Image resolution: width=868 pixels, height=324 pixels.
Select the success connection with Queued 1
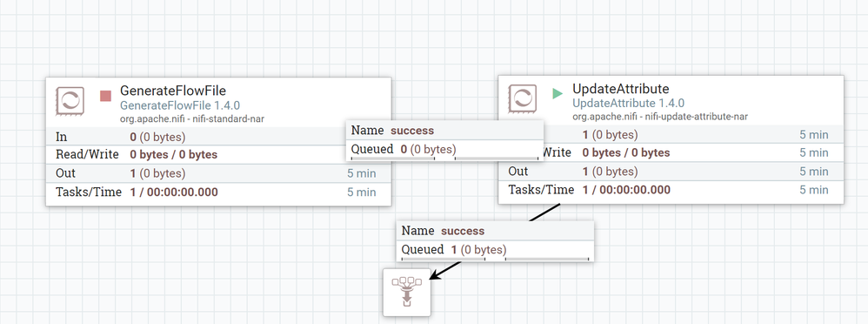coord(495,240)
